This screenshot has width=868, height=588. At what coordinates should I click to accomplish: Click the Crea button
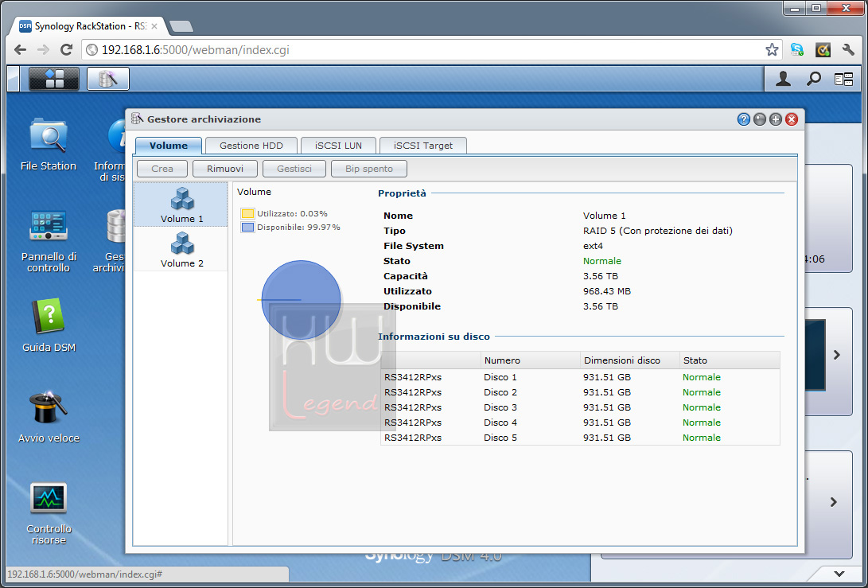click(x=162, y=169)
